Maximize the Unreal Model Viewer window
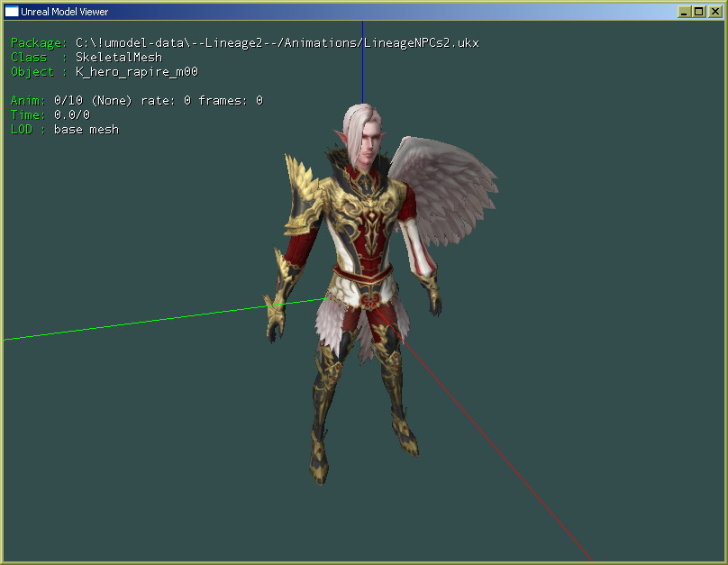728x565 pixels. pos(699,12)
